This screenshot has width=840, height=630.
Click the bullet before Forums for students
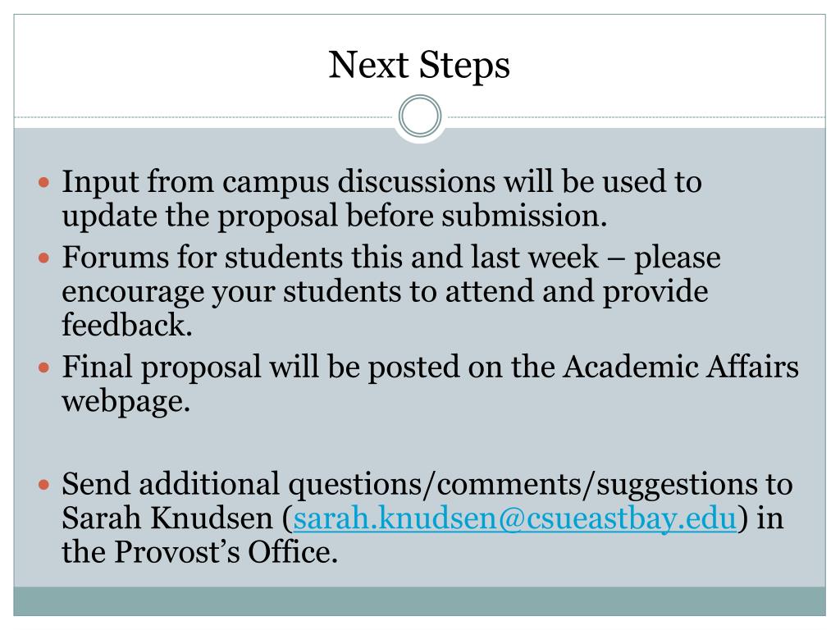click(x=44, y=258)
